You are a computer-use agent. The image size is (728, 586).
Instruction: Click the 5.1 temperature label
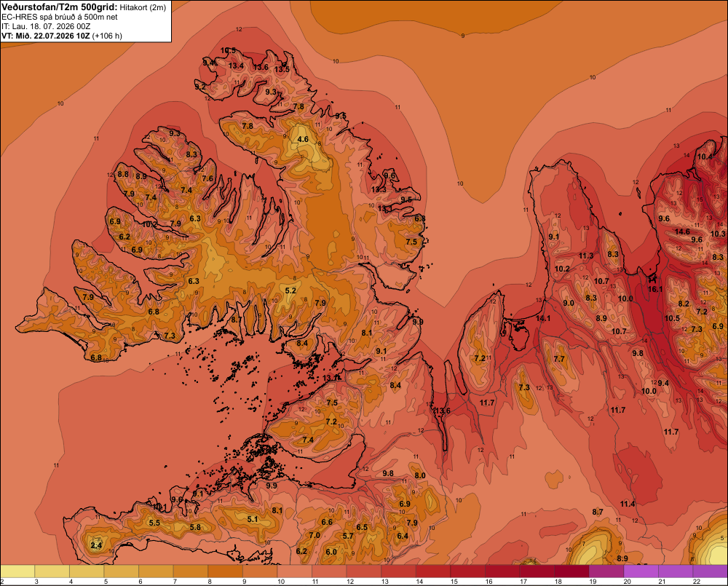point(252,519)
